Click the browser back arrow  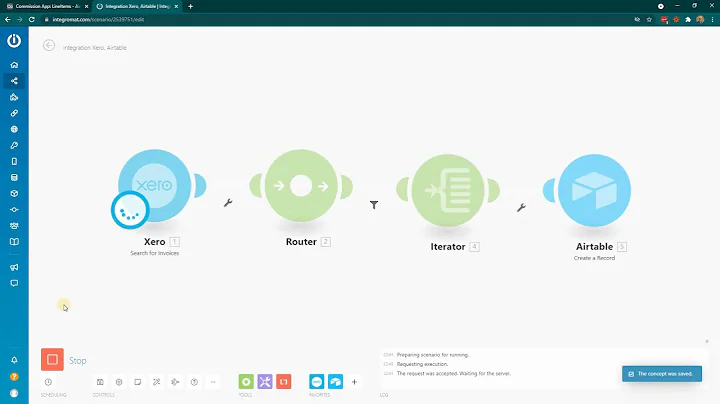(x=7, y=20)
